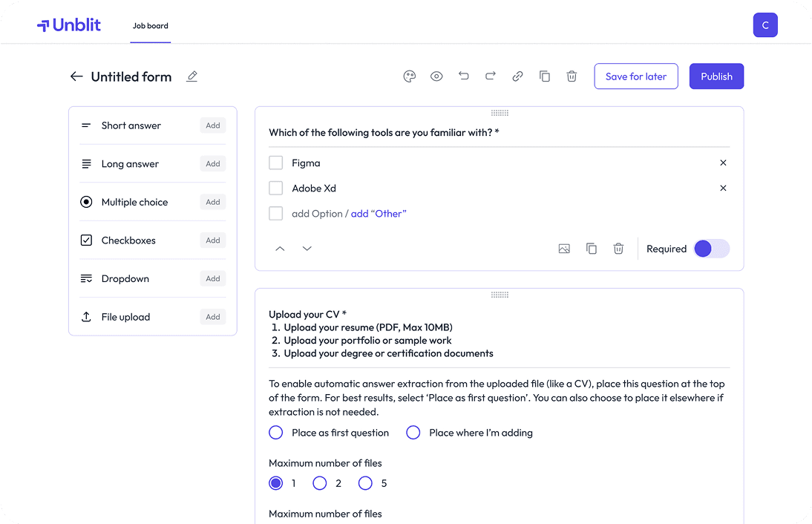Screen dimensions: 812x524
Task: Switch to the Job board tab
Action: (151, 26)
